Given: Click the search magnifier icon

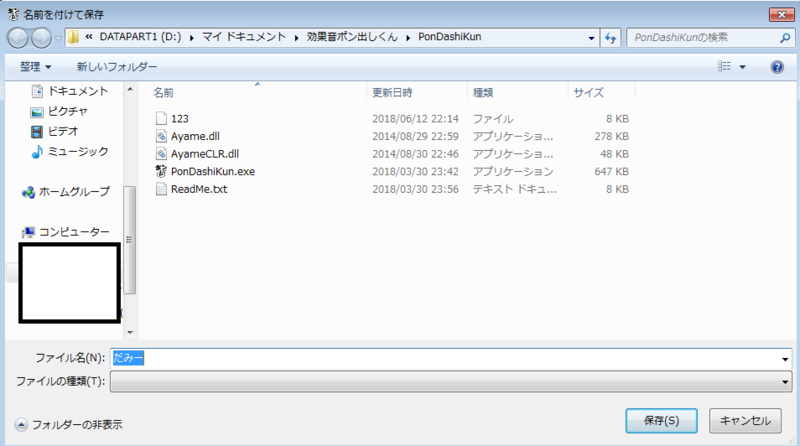Looking at the screenshot, I should point(785,38).
